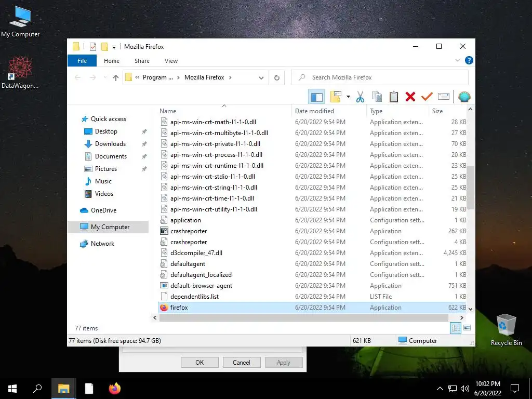Toggle the navigation pane toolbar button
532x399 pixels.
316,97
